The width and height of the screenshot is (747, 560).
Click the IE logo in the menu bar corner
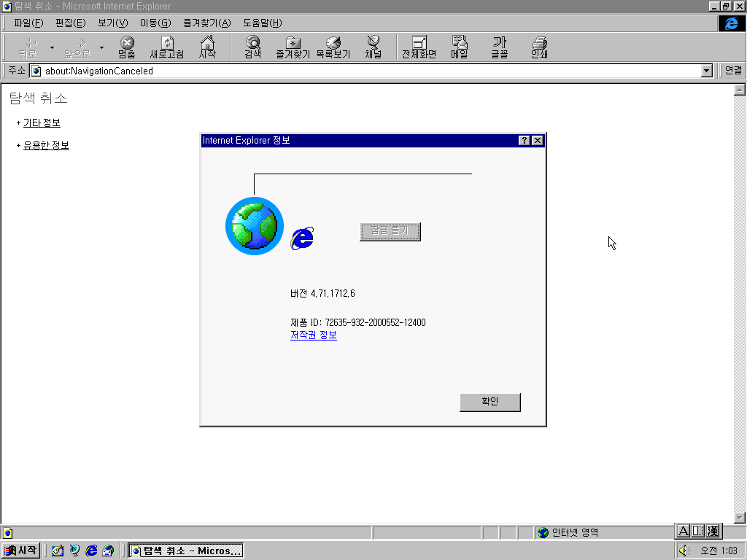pos(731,23)
